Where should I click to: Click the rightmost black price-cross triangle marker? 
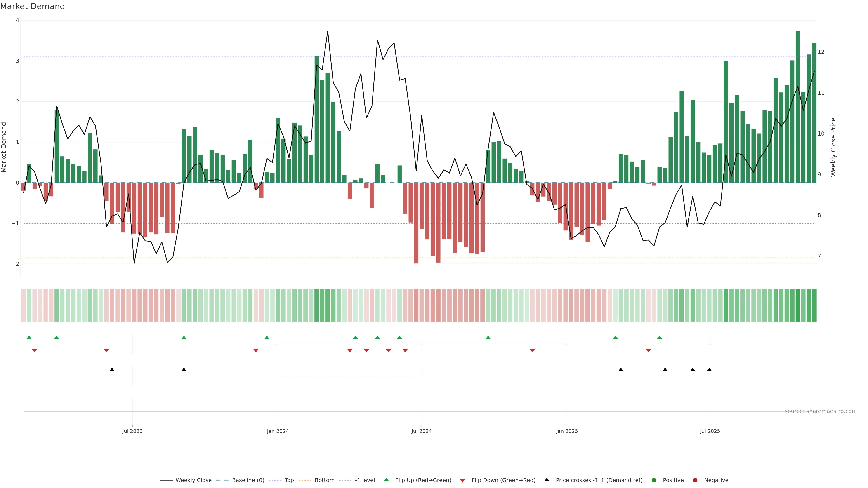tap(709, 370)
